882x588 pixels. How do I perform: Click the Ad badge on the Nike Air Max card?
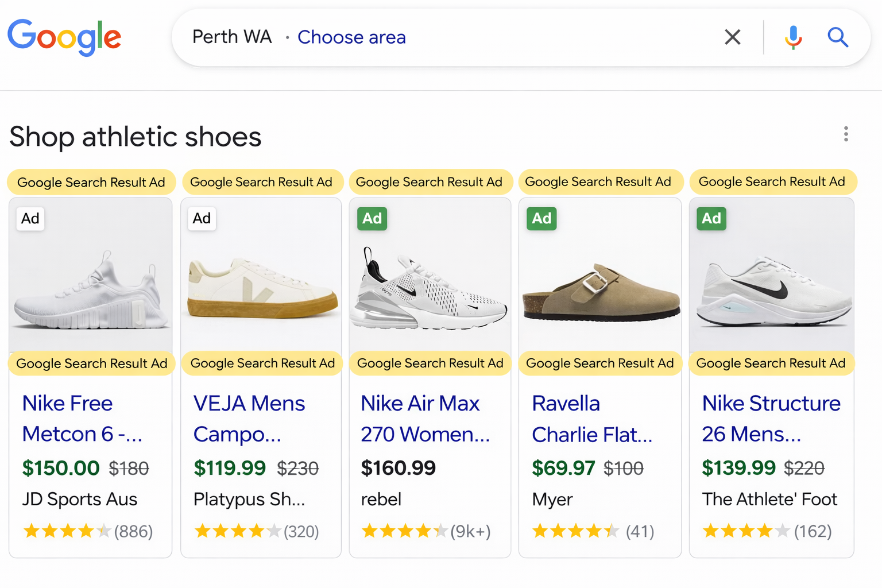[x=372, y=218]
